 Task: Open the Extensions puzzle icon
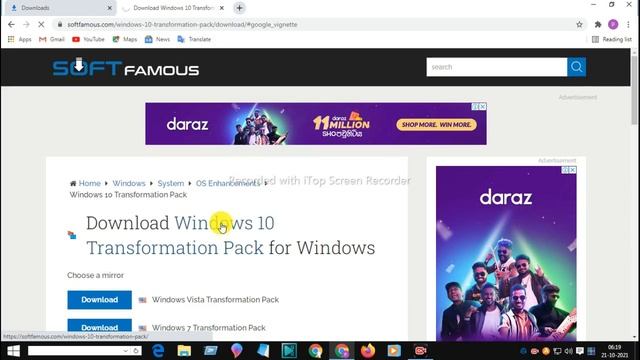(x=598, y=24)
